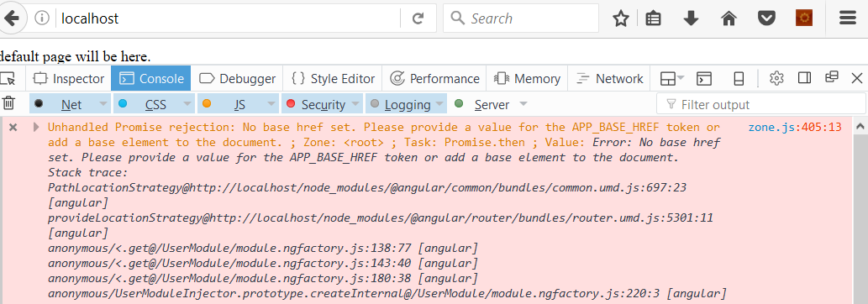Click the 'Stack trace:' line
Image resolution: width=868 pixels, height=304 pixels.
[x=88, y=172]
